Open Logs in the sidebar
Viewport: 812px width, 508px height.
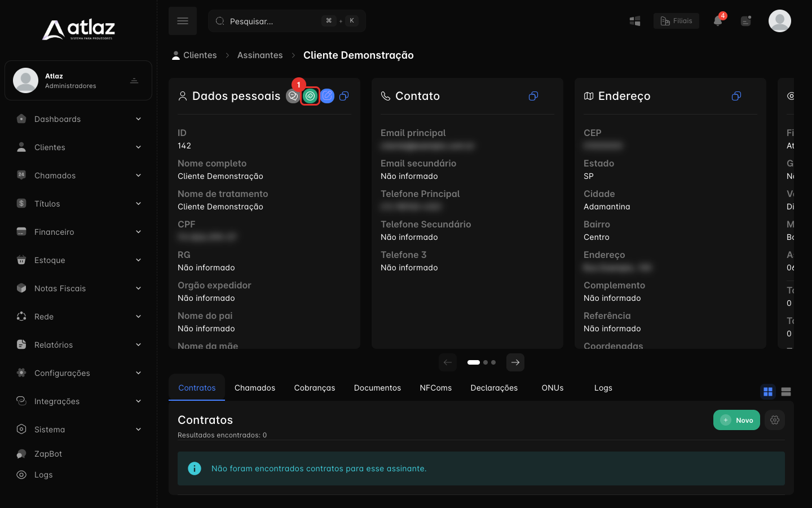coord(79,475)
